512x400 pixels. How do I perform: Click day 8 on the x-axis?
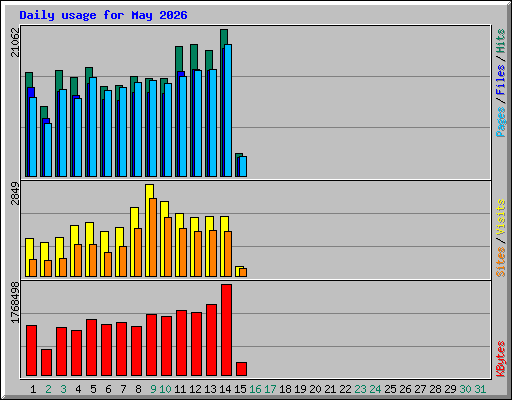138,389
